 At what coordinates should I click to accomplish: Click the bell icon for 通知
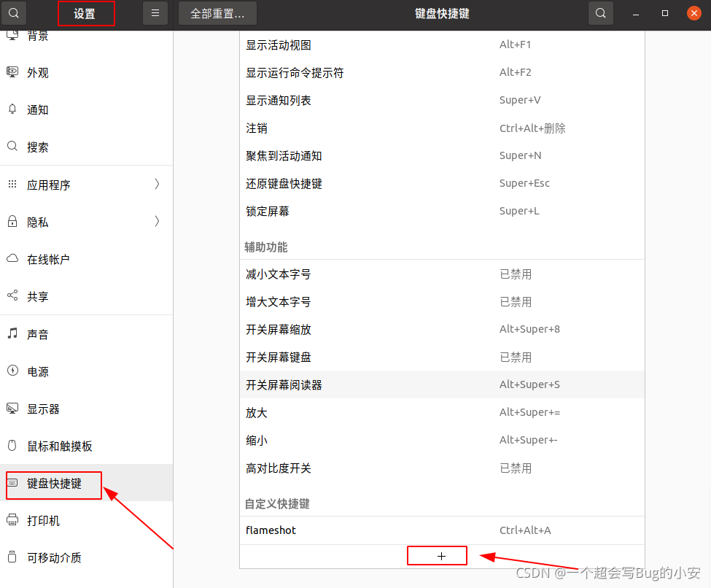click(12, 109)
